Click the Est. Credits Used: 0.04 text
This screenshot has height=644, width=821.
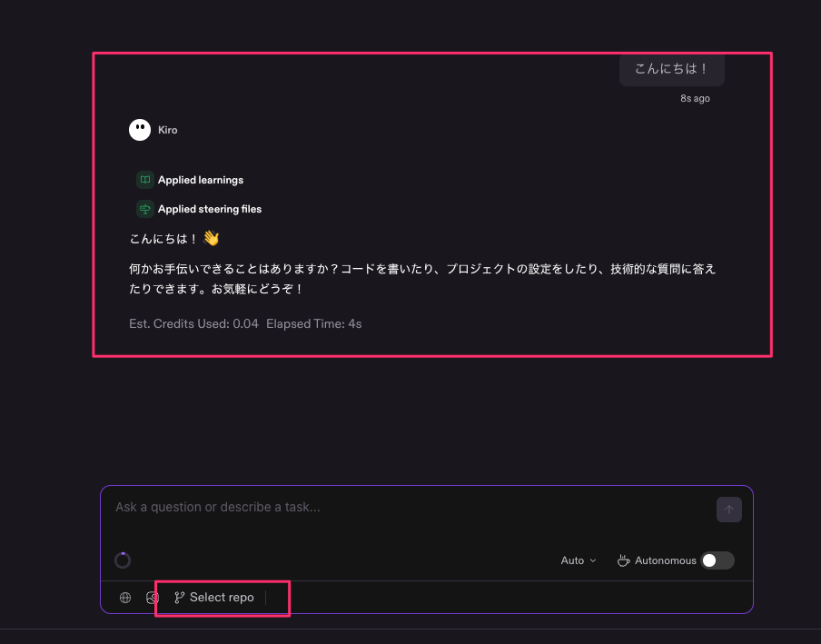(x=193, y=323)
